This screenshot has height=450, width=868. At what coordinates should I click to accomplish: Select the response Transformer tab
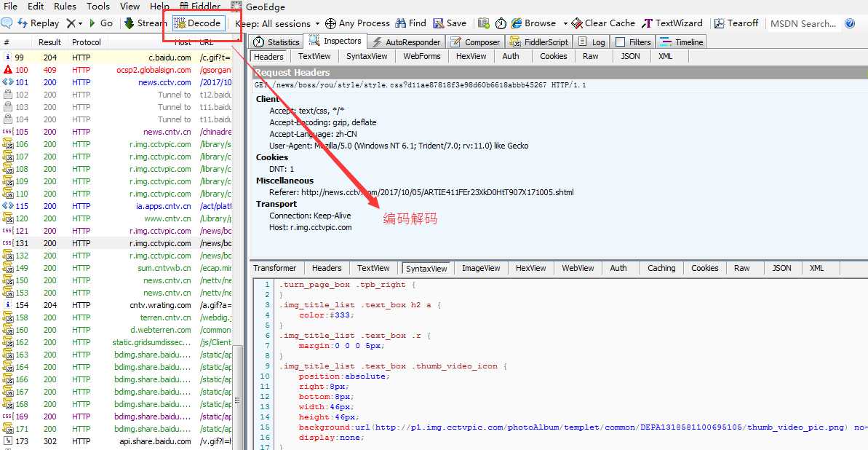tap(275, 268)
